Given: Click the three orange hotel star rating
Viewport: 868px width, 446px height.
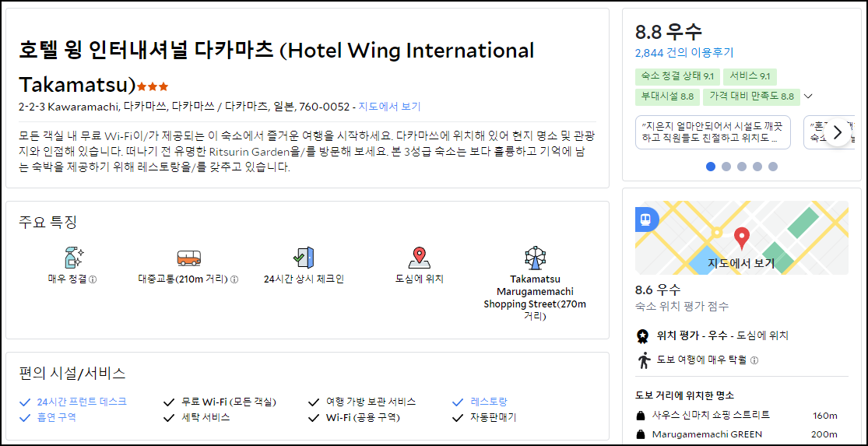Looking at the screenshot, I should click(153, 86).
